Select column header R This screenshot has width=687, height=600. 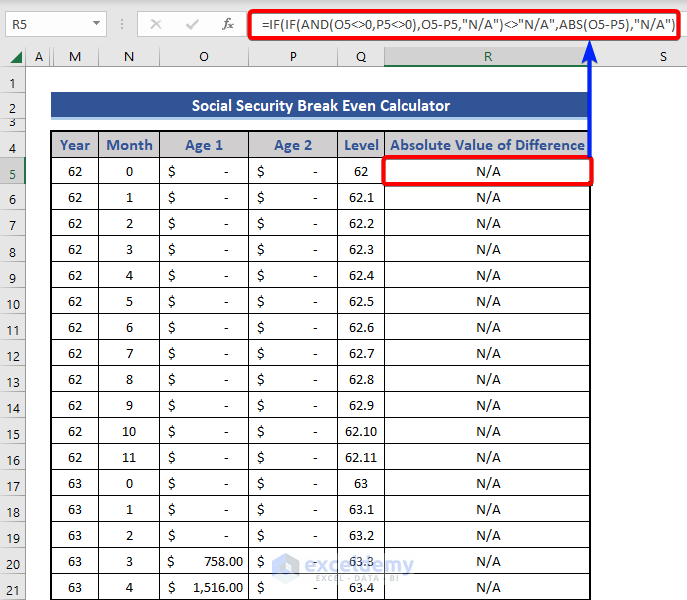pos(488,57)
